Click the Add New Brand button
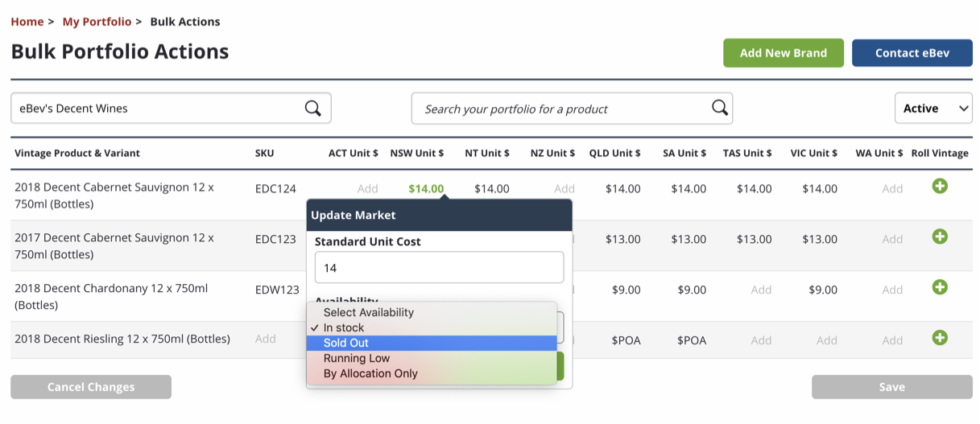 783,53
